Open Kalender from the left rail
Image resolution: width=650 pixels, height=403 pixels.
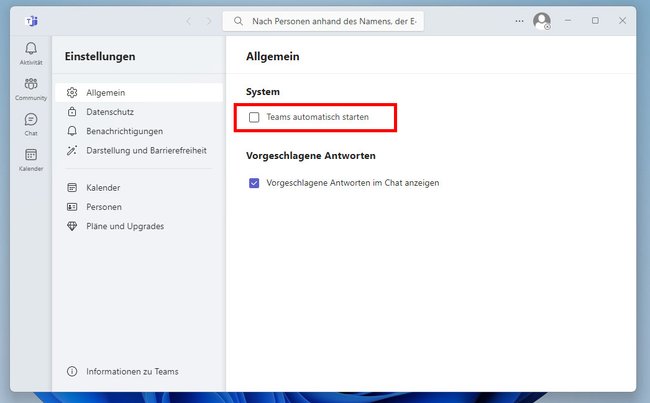[x=31, y=160]
